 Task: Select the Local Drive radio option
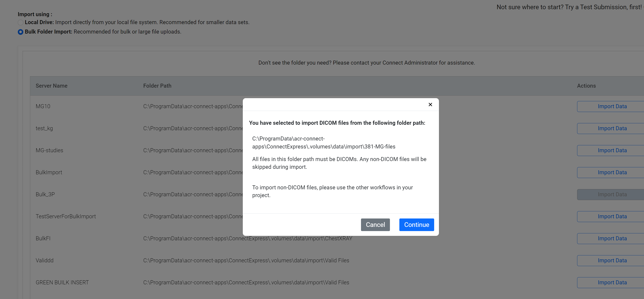click(21, 22)
